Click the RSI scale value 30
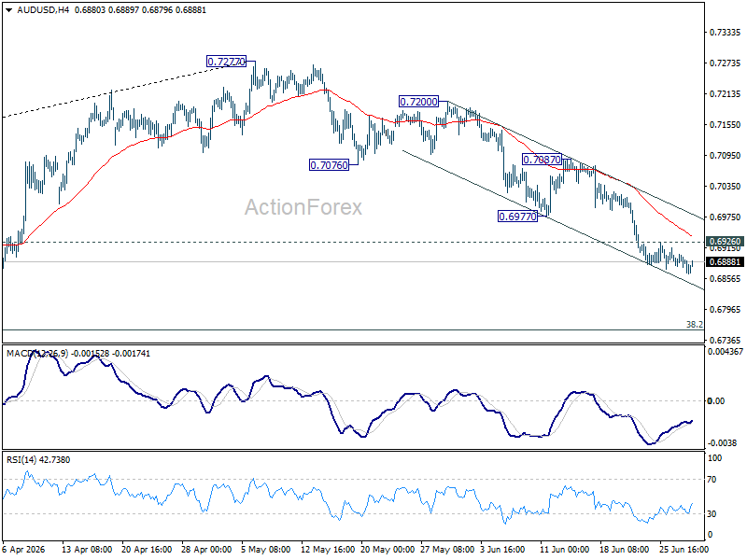 tap(712, 514)
